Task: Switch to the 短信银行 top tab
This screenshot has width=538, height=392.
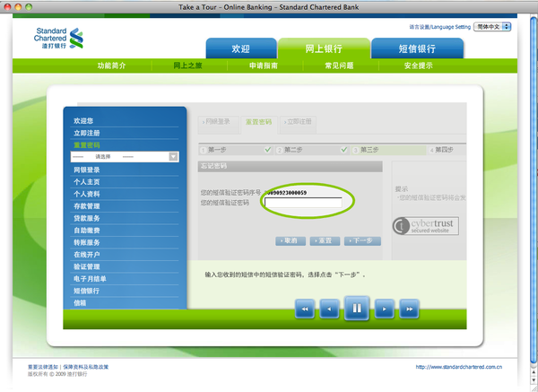Action: click(417, 48)
